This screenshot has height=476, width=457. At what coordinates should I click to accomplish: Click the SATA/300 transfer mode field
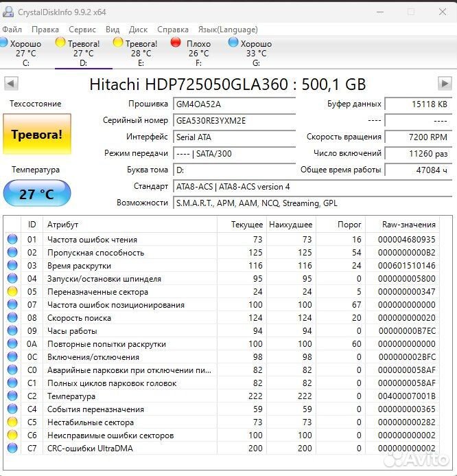(x=234, y=153)
